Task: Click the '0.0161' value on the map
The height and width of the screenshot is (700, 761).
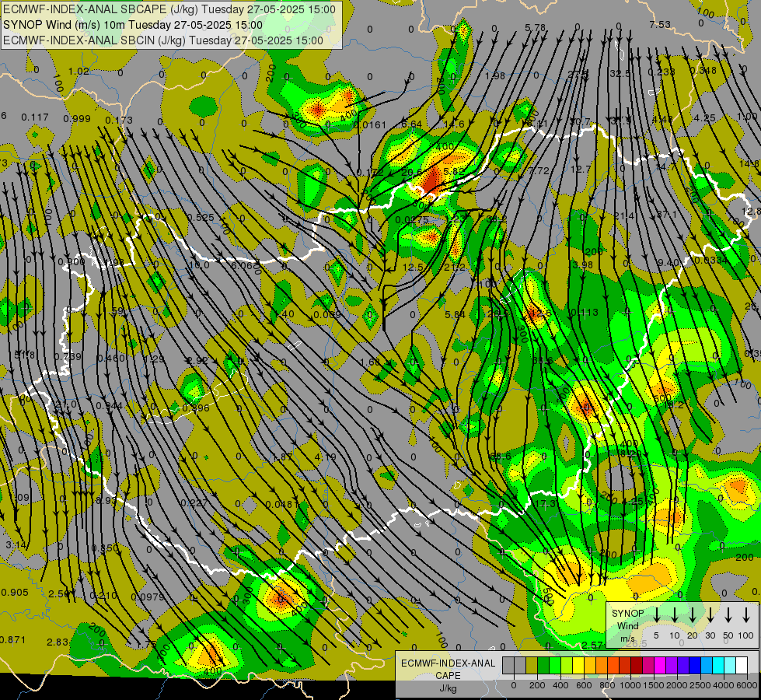Action: click(x=370, y=125)
